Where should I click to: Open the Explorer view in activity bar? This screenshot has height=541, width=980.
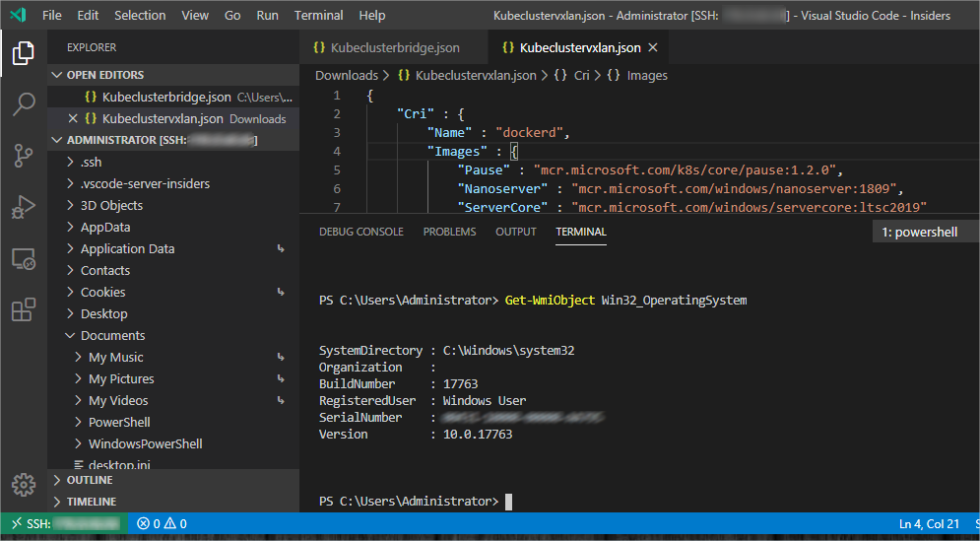coord(23,53)
